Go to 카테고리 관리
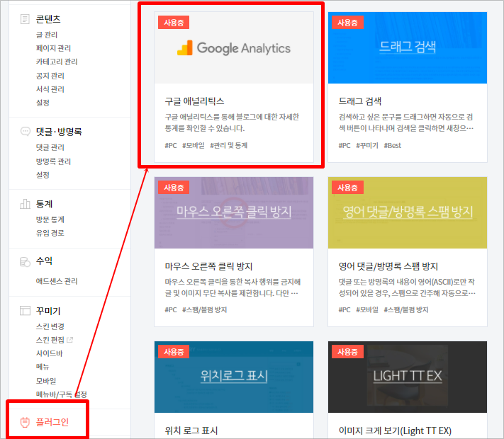504x439 pixels. 57,62
